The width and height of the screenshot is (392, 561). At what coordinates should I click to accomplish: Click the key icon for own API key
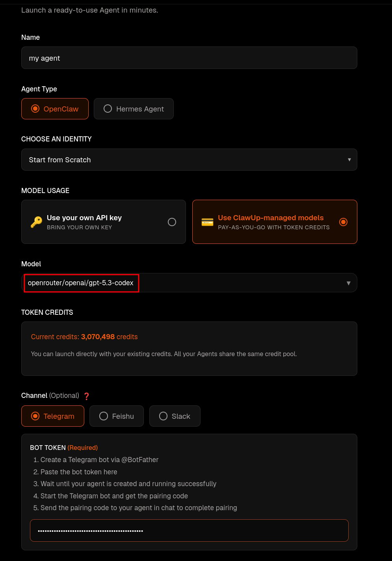click(36, 222)
